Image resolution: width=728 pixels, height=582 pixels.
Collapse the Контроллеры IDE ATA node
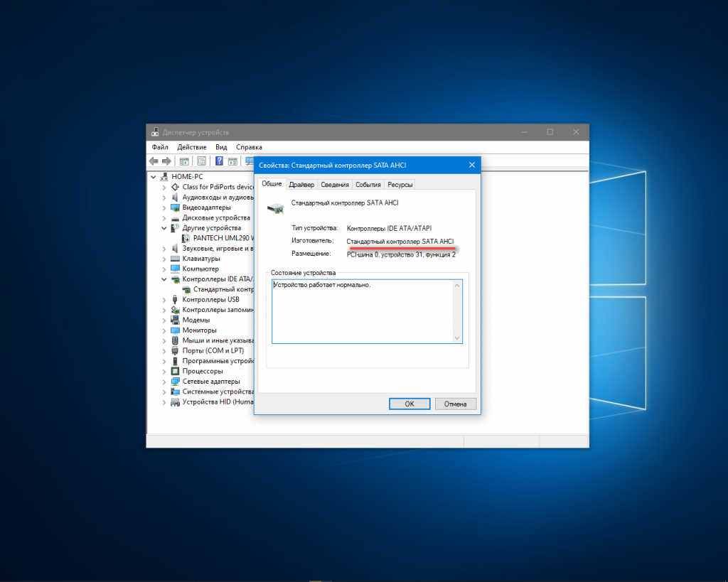pyautogui.click(x=164, y=279)
